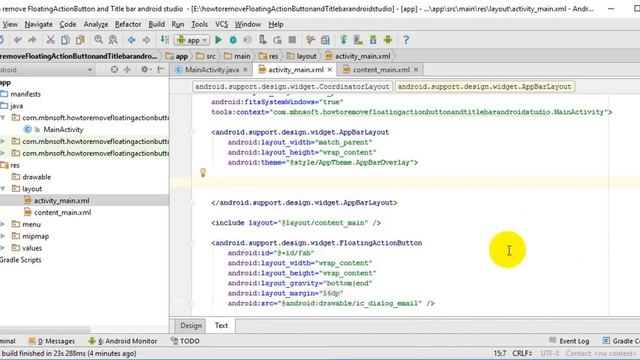Viewport: 640px width, 360px height.
Task: Open the Code menu
Action: [x=68, y=24]
